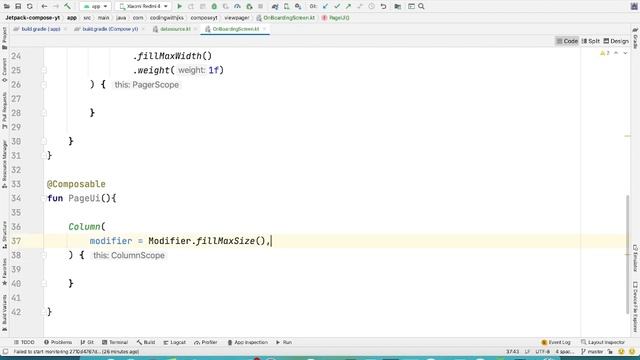Show Git history with the clock icon
640x360 pixels.
click(371, 7)
